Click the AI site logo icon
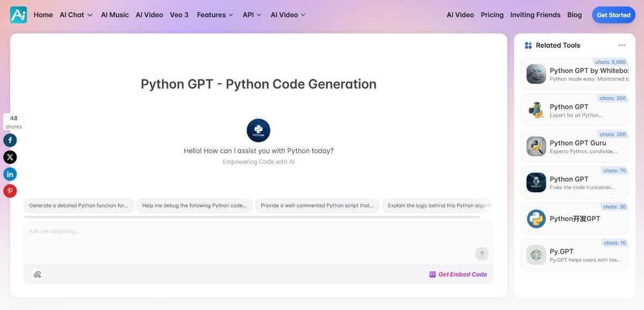The width and height of the screenshot is (644, 310). 18,15
